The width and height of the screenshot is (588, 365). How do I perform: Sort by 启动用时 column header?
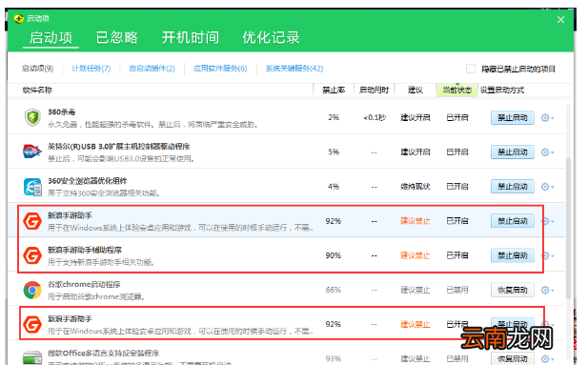tap(374, 90)
